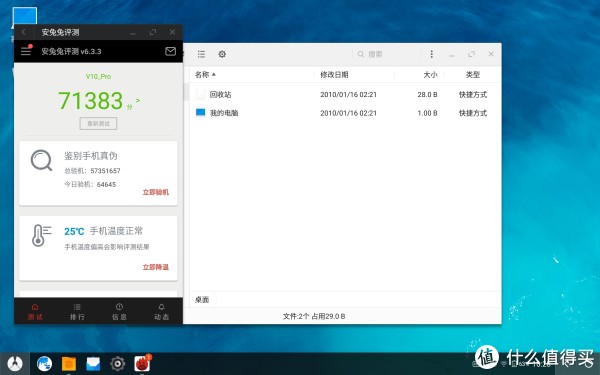Switch to the 信息 tab

(x=119, y=312)
